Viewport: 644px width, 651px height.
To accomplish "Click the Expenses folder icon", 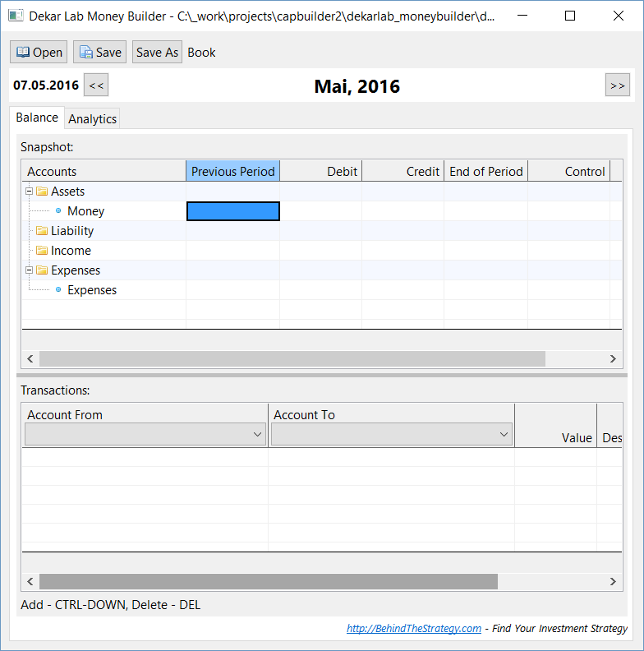I will 42,270.
